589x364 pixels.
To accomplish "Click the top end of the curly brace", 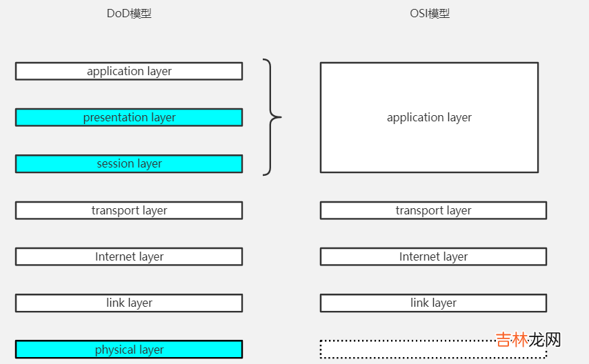I will (265, 61).
